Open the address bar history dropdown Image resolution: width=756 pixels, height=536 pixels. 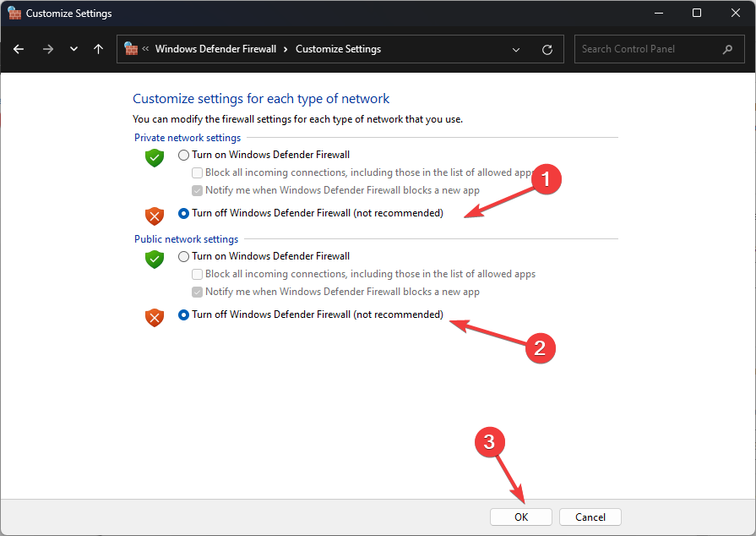pyautogui.click(x=516, y=50)
